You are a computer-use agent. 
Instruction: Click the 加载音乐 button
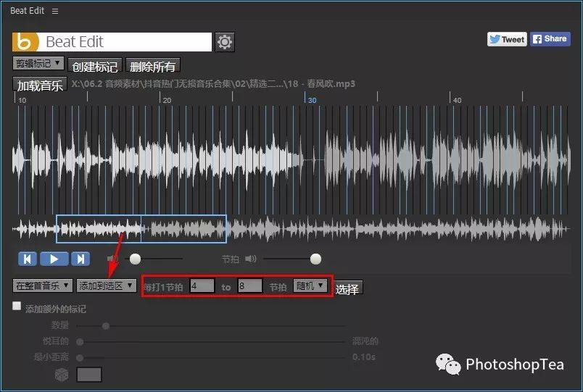click(x=40, y=85)
